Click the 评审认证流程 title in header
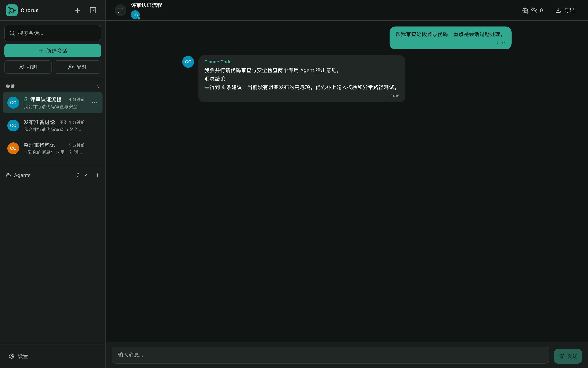The height and width of the screenshot is (368, 588). (x=146, y=5)
